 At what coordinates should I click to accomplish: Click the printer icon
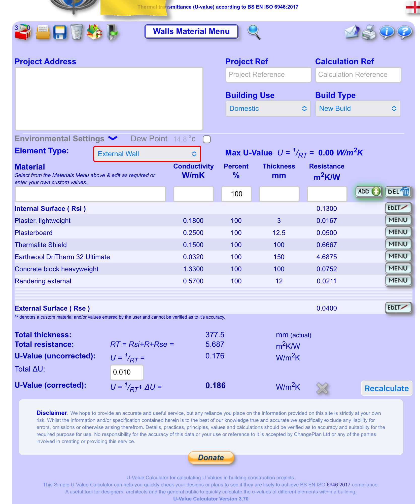click(x=369, y=32)
